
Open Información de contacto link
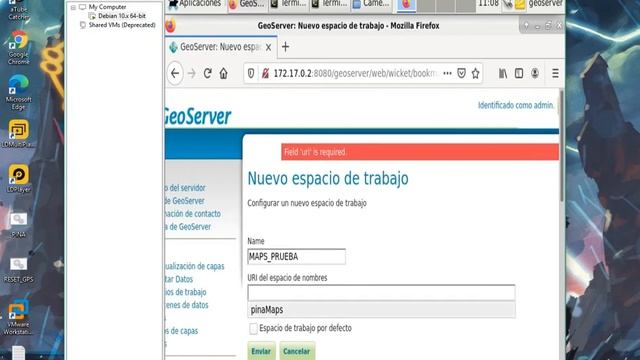193,214
